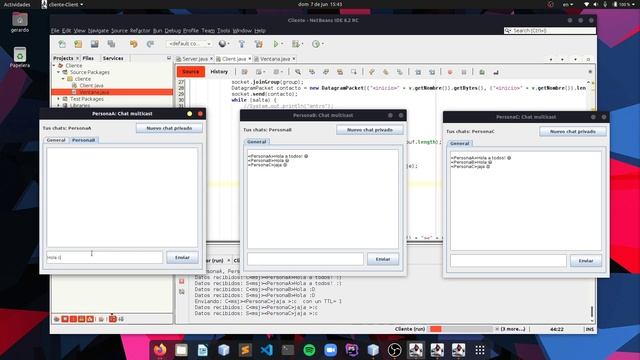Click the find selection magnifier editor icon
The image size is (640, 360).
point(298,72)
